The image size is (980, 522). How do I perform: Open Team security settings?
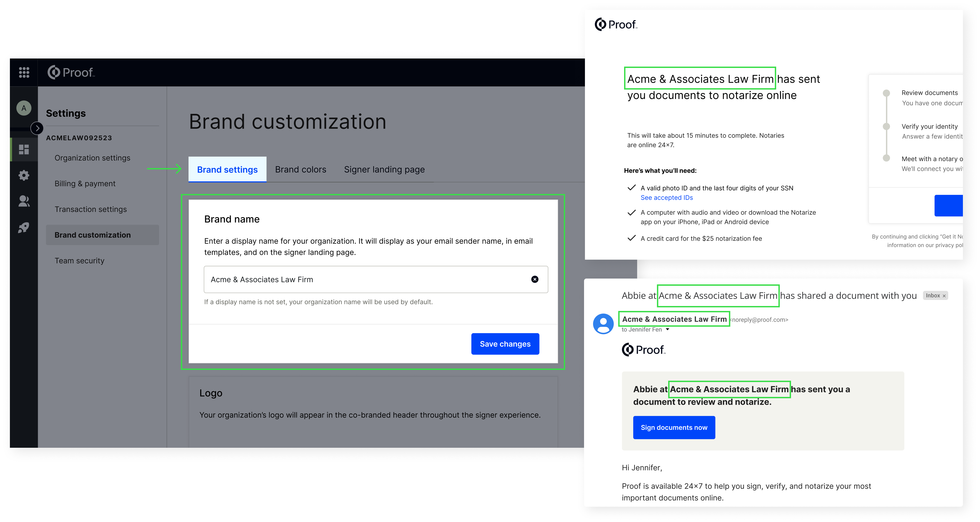(x=79, y=261)
